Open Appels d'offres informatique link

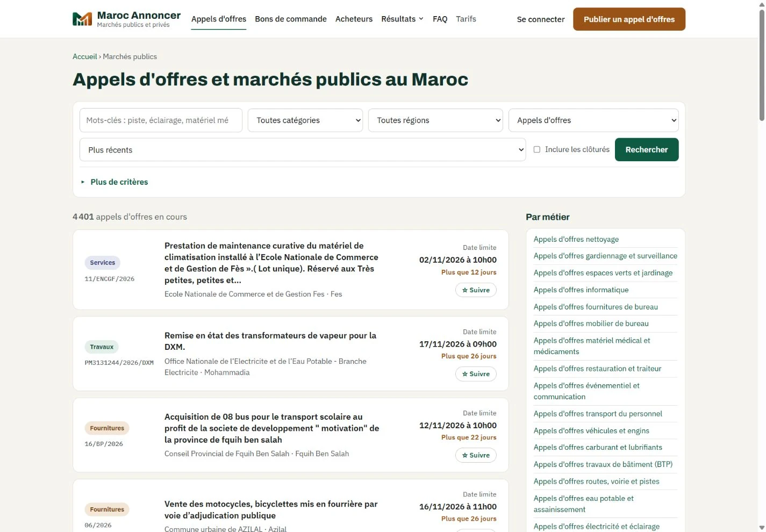tap(581, 290)
